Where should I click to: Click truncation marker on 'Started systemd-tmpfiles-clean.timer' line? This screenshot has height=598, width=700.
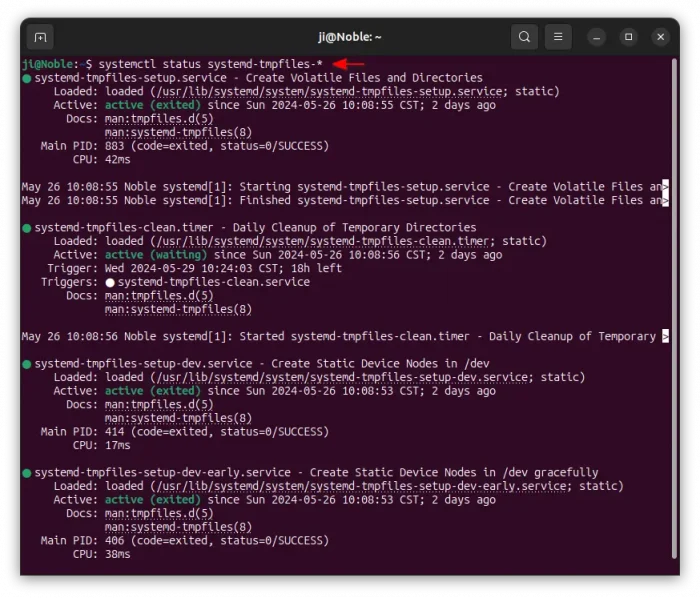[x=665, y=337]
